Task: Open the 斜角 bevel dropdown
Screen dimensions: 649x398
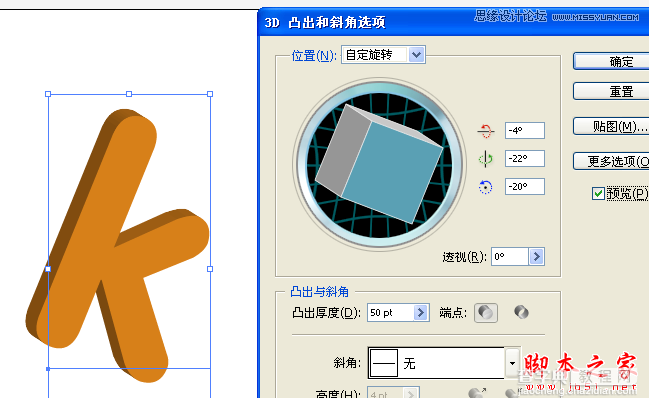Action: click(x=512, y=363)
